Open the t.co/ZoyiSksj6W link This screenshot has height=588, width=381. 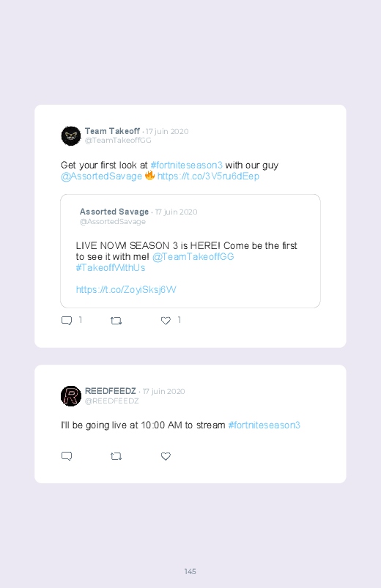[126, 289]
